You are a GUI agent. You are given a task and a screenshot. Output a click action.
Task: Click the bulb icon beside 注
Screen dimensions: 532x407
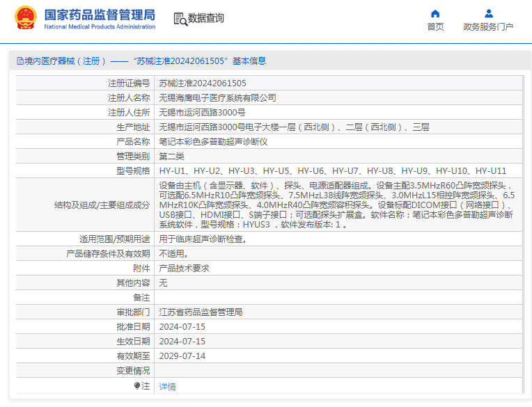tap(137, 386)
